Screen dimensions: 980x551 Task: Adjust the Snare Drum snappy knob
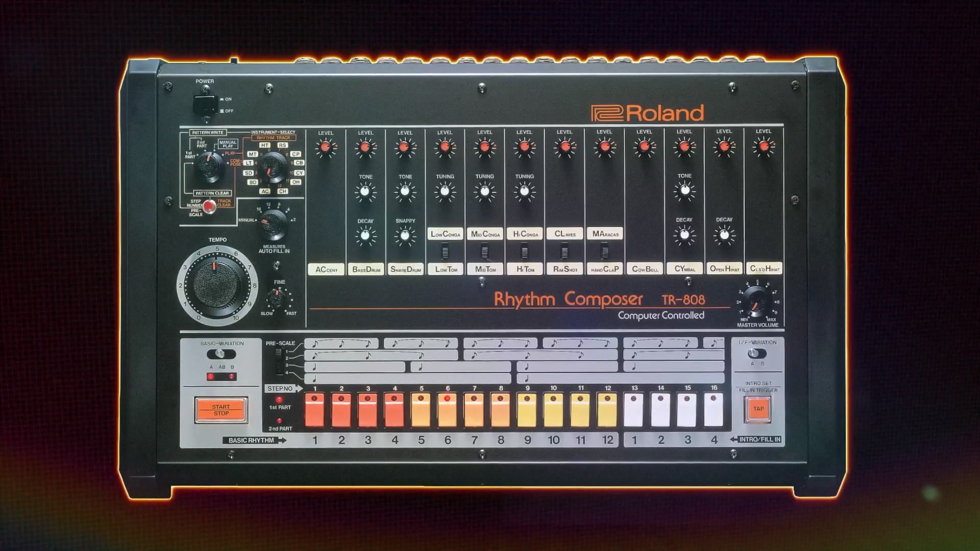tap(405, 236)
